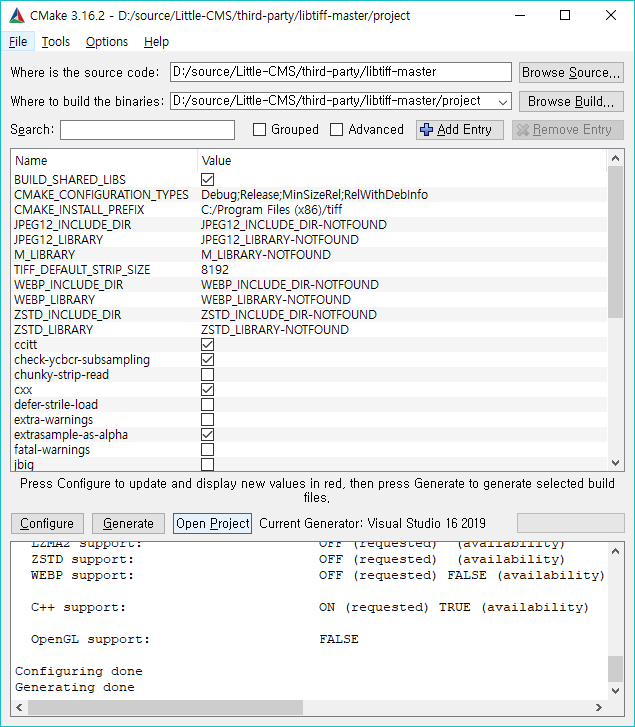The height and width of the screenshot is (727, 635).
Task: Select the ZSTD_LIBRARY entry name
Action: (x=54, y=330)
